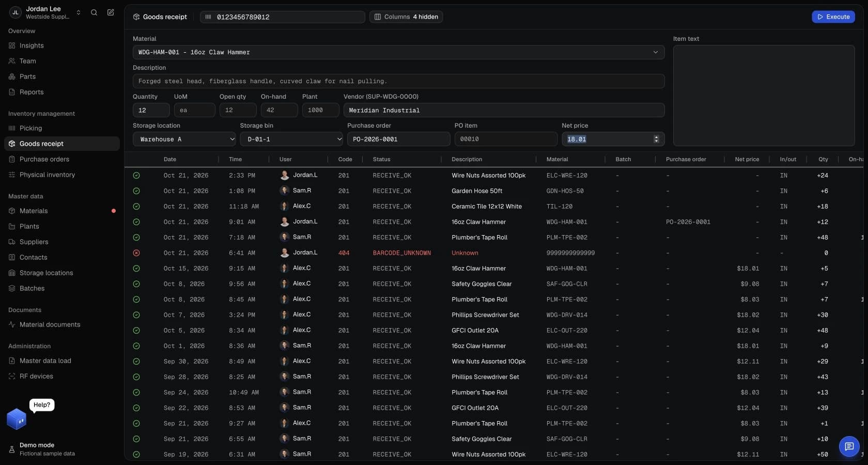Click the Parts sidebar icon

pyautogui.click(x=12, y=76)
